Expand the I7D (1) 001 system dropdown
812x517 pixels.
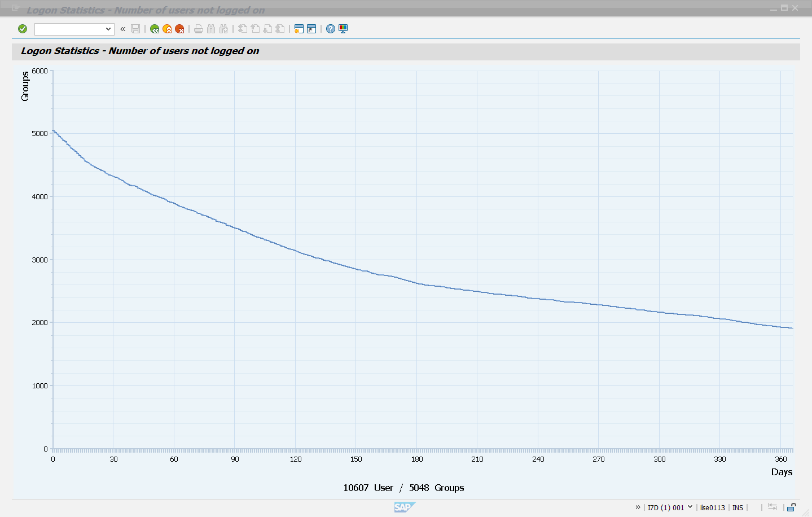(x=690, y=507)
